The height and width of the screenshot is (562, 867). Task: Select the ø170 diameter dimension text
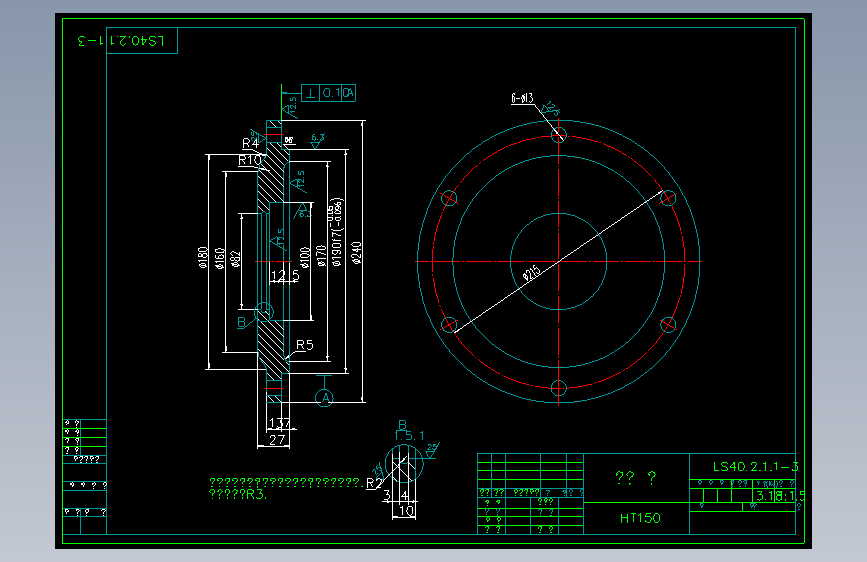tap(321, 256)
